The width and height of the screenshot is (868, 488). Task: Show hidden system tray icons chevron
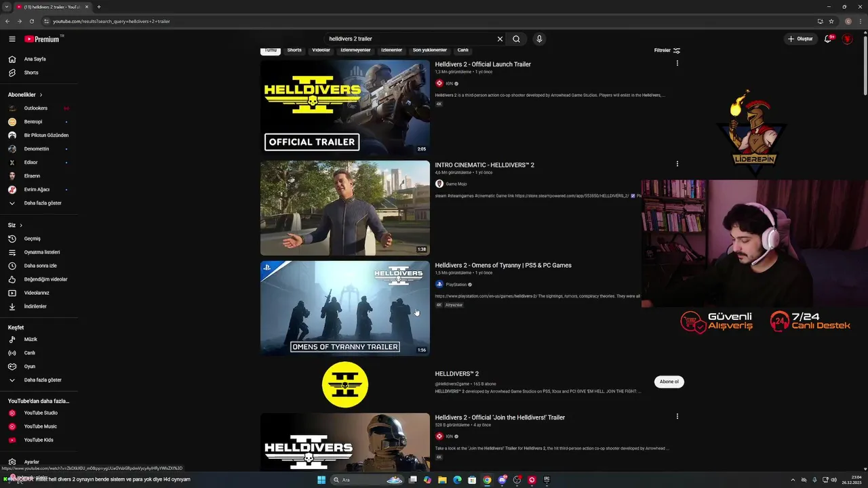tap(793, 480)
